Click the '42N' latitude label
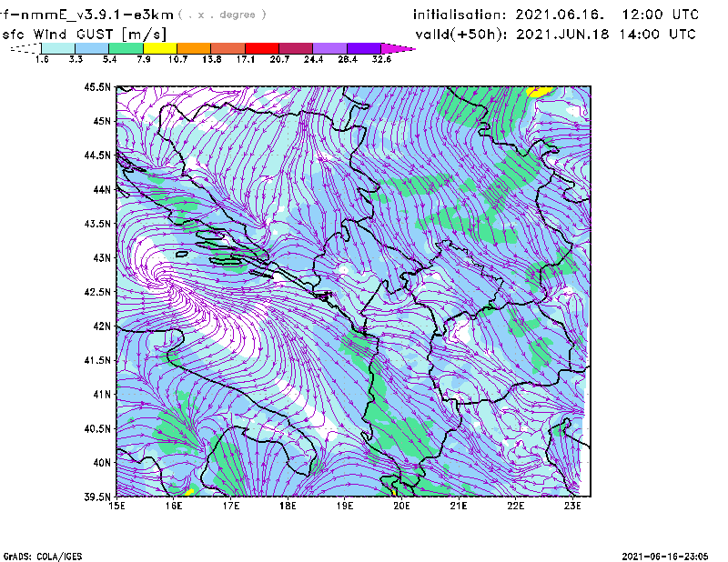The width and height of the screenshot is (728, 562). click(102, 326)
